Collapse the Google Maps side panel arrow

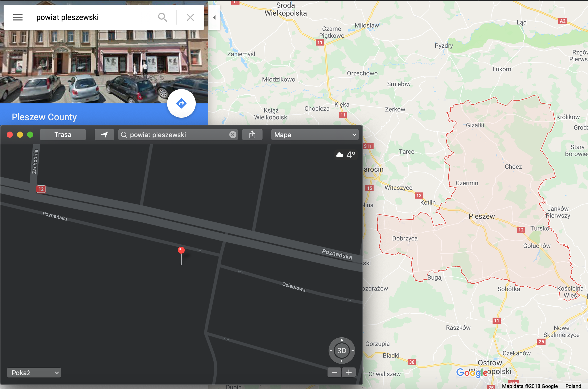click(x=214, y=17)
